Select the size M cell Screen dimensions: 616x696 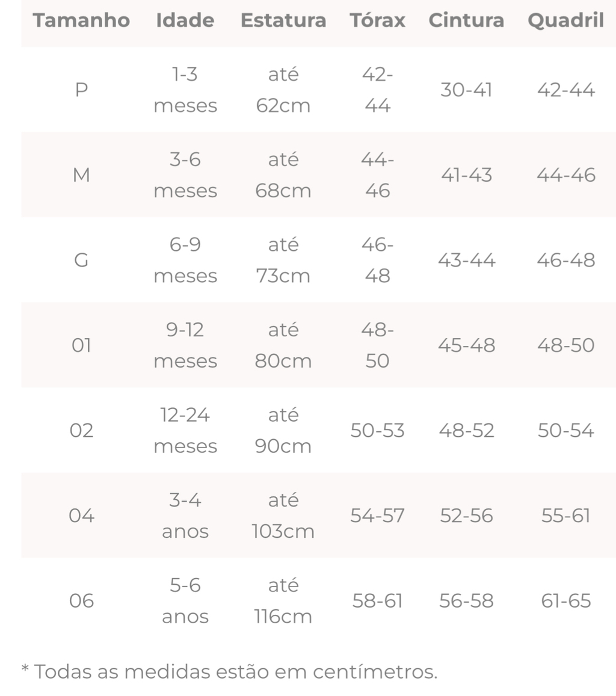[81, 175]
